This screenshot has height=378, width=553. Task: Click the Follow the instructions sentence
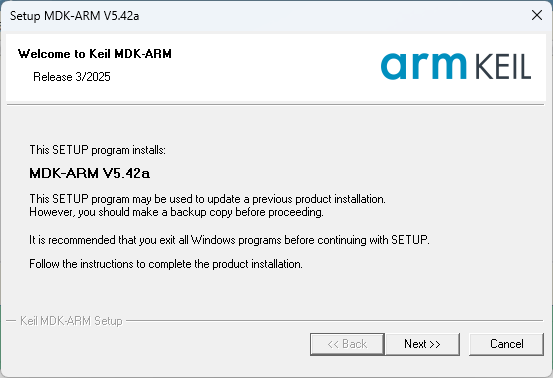point(166,264)
